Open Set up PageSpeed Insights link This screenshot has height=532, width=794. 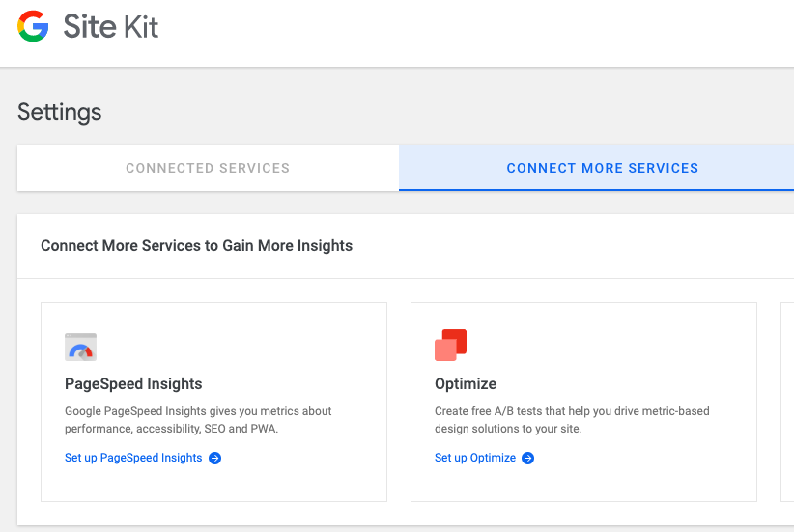tap(133, 458)
